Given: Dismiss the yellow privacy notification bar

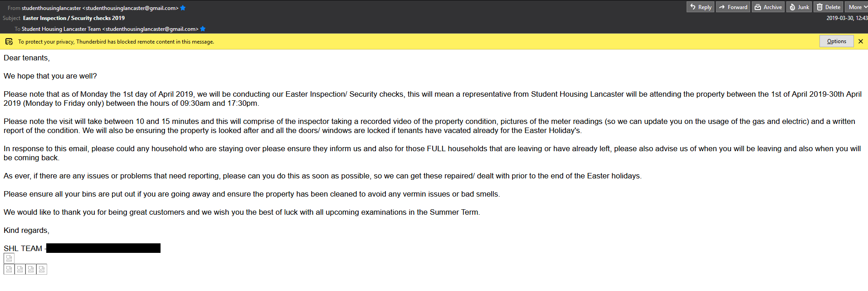Looking at the screenshot, I should [861, 41].
